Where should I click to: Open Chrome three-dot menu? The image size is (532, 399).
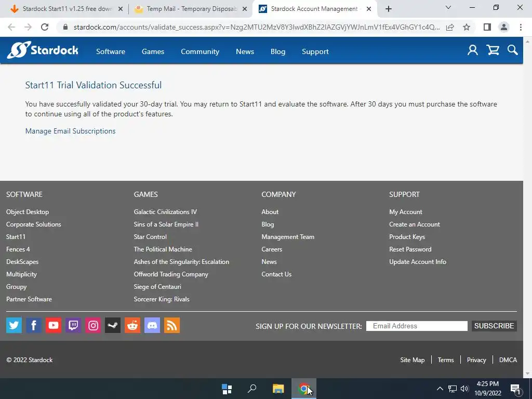(521, 27)
